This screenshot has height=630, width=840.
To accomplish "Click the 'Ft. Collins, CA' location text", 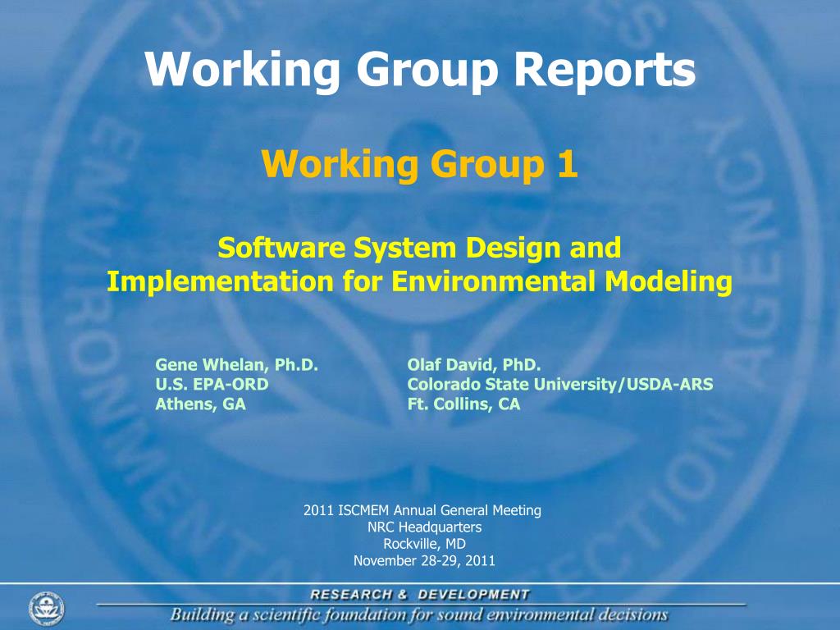I will (464, 404).
